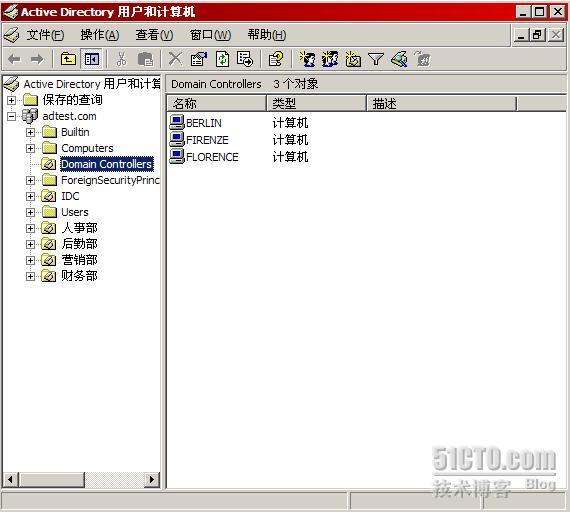570x512 pixels.
Task: Expand the 财务部 node
Action: coord(31,276)
